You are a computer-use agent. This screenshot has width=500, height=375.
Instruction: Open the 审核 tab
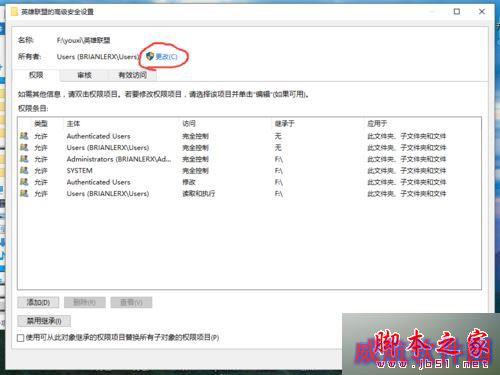coord(84,75)
